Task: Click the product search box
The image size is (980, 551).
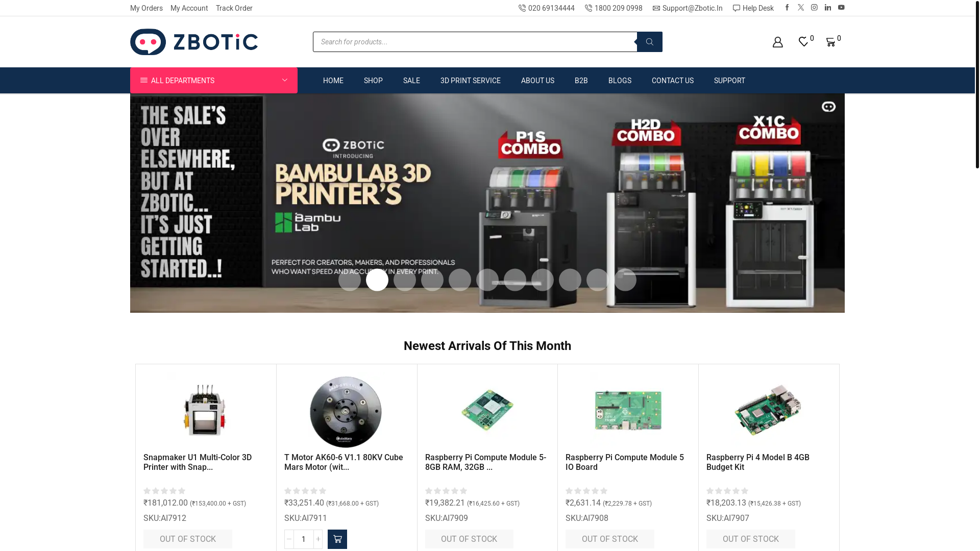Action: click(x=475, y=42)
